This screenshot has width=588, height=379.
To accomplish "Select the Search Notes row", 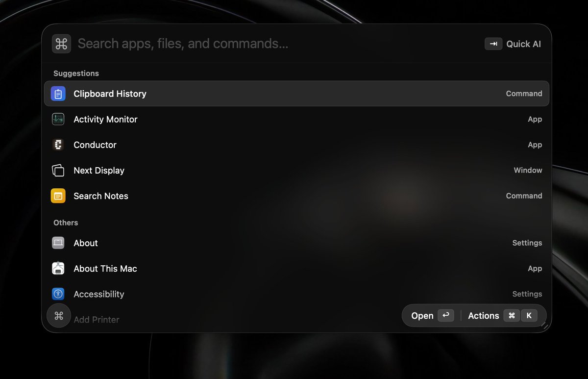I will [x=296, y=196].
